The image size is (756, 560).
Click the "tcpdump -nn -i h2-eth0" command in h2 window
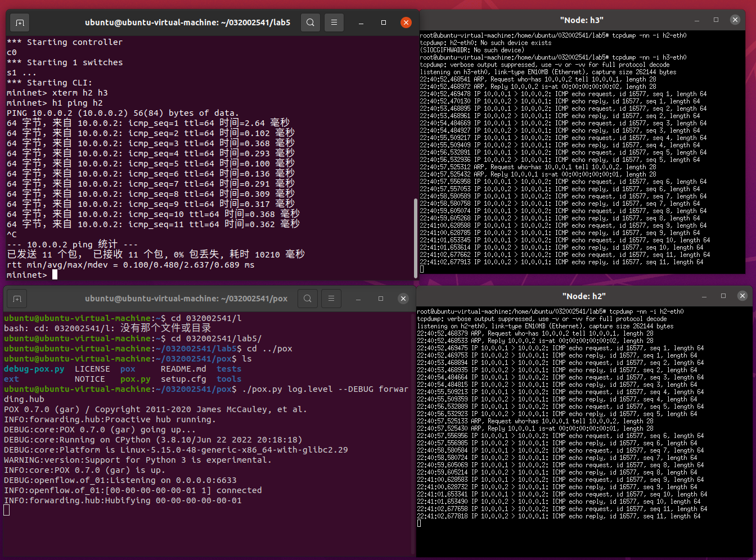[x=550, y=311]
